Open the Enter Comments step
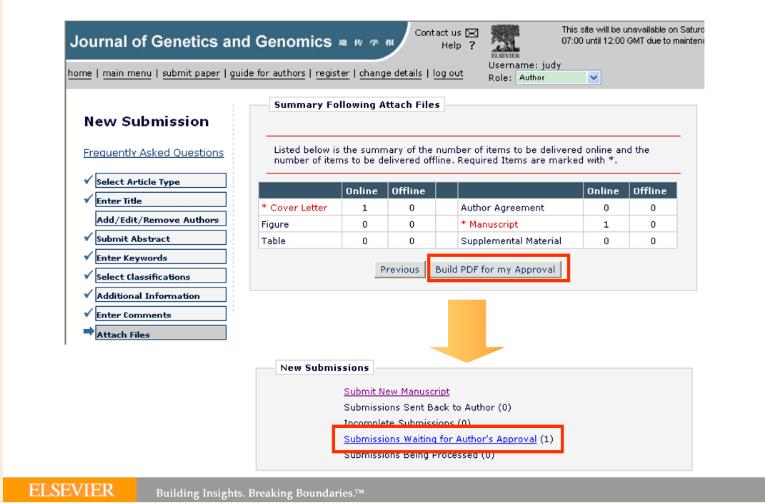Image resolution: width=765 pixels, height=503 pixels. point(161,314)
